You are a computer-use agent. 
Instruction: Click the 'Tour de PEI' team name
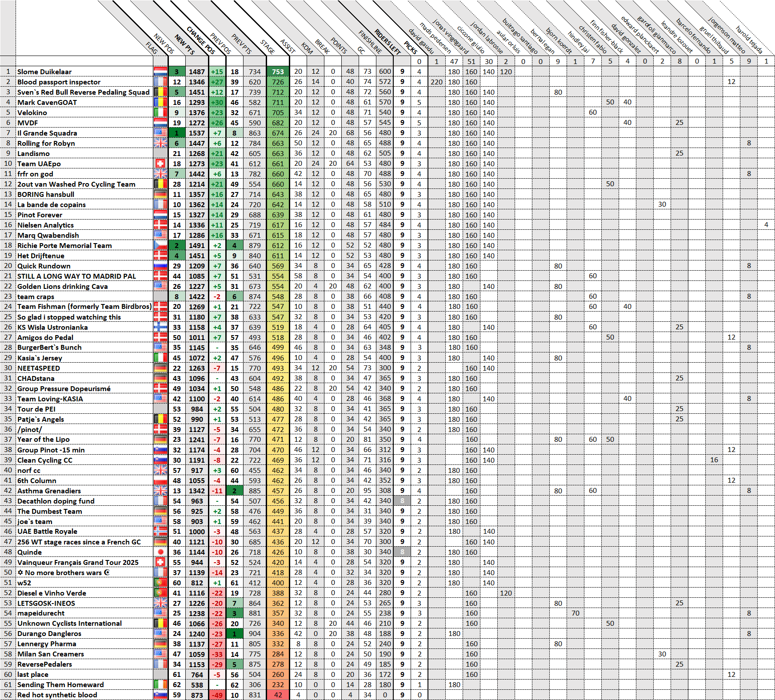tap(36, 409)
